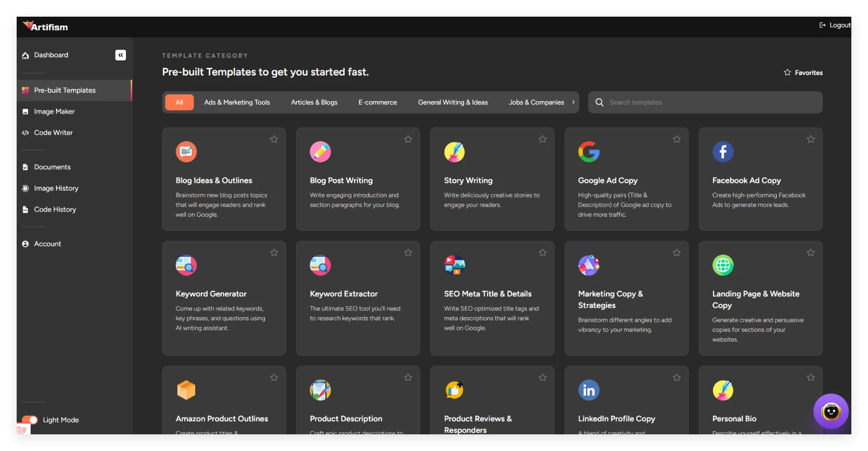This screenshot has height=451, width=868.
Task: Click the Search templates field
Action: 713,103
